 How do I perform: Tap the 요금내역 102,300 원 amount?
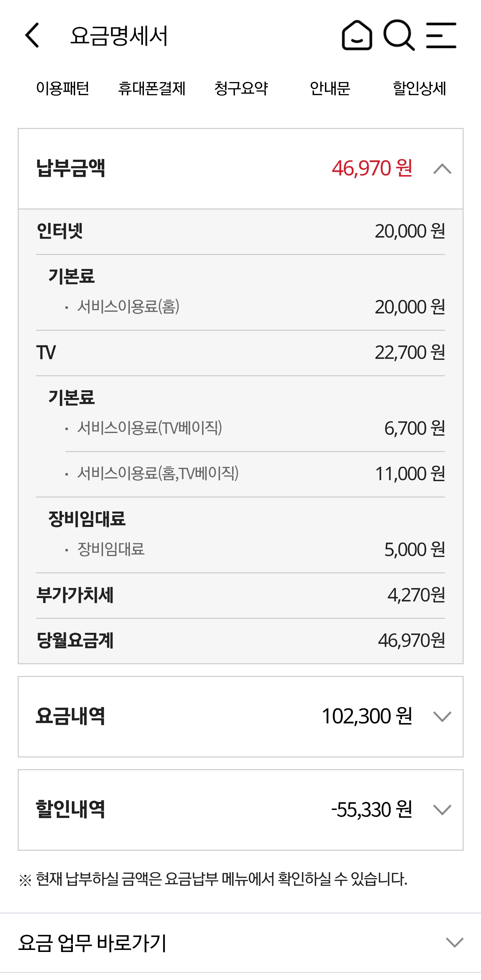pyautogui.click(x=367, y=716)
